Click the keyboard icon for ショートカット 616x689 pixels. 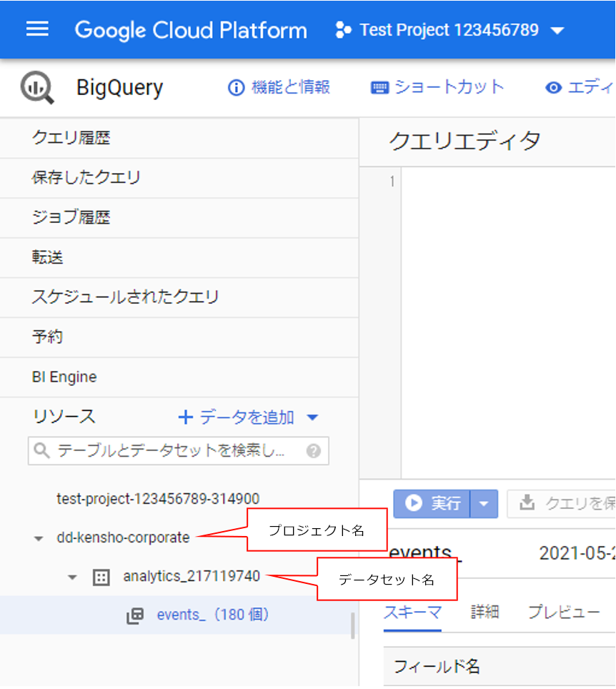click(379, 88)
